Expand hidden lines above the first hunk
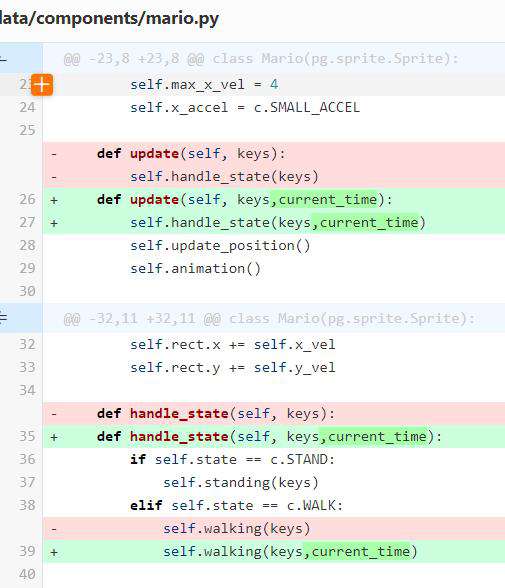This screenshot has width=505, height=588. [x=4, y=59]
